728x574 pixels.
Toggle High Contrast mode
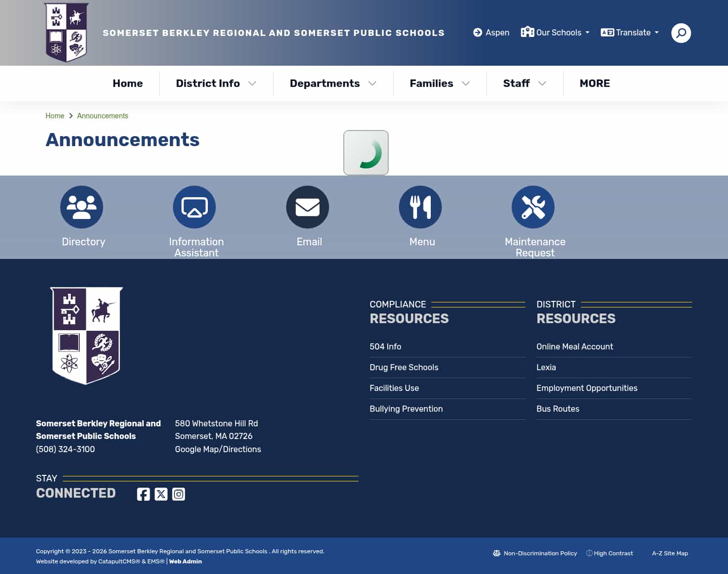click(610, 553)
